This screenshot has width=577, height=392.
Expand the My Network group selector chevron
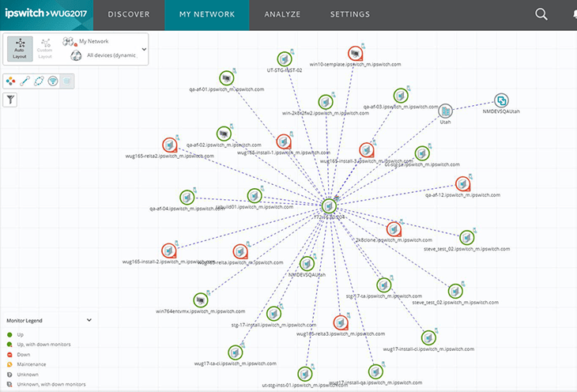pyautogui.click(x=144, y=49)
